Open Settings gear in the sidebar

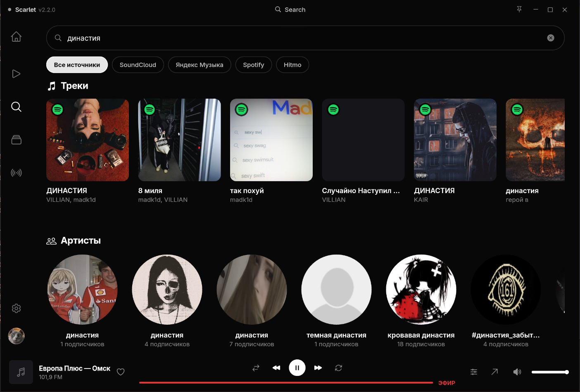pyautogui.click(x=16, y=308)
